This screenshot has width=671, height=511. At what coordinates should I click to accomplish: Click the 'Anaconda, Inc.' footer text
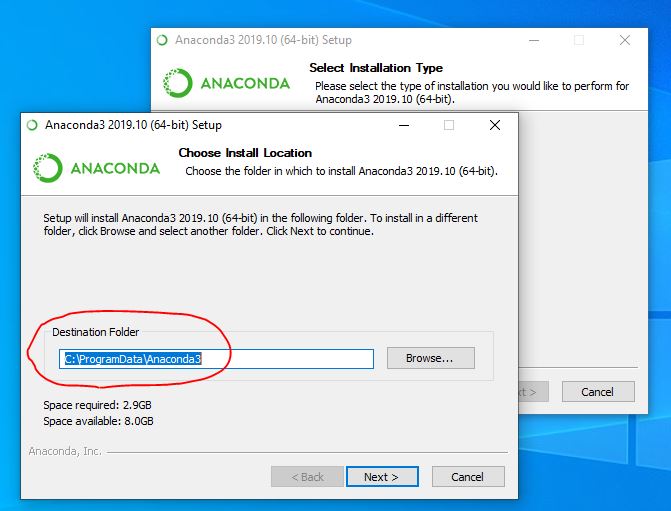click(x=65, y=451)
